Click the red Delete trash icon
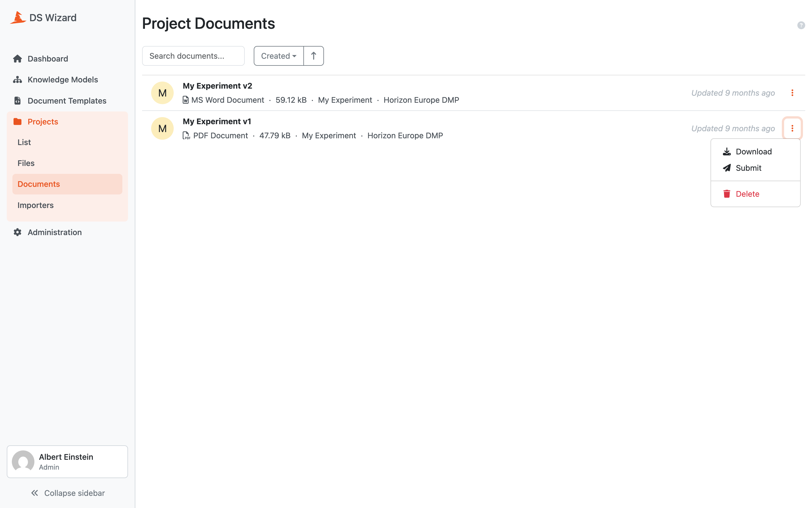This screenshot has width=812, height=508. coord(727,194)
